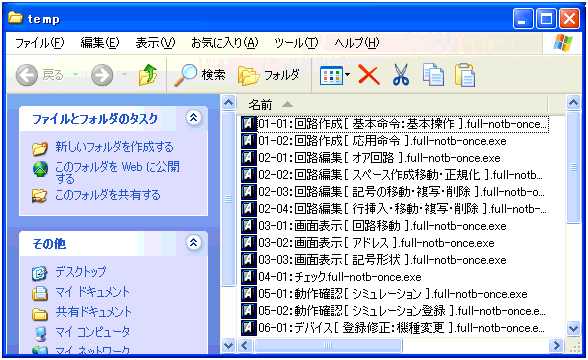Screen dimensions: 588x360
Task: Collapse the その他 panel
Action: coord(194,243)
